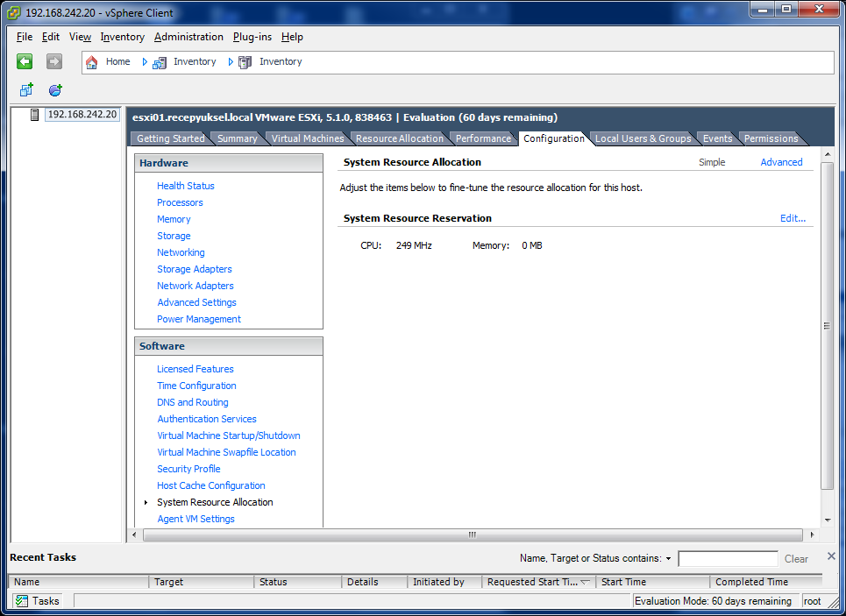Image resolution: width=846 pixels, height=616 pixels.
Task: Switch to the Summary tab
Action: (237, 138)
